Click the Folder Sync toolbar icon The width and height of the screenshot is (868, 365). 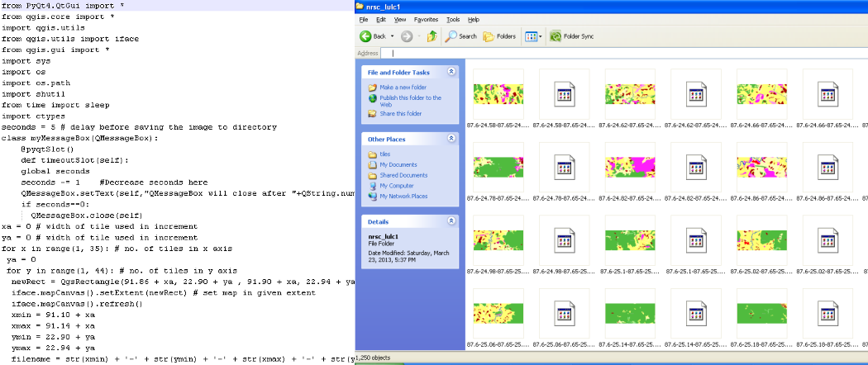(570, 36)
